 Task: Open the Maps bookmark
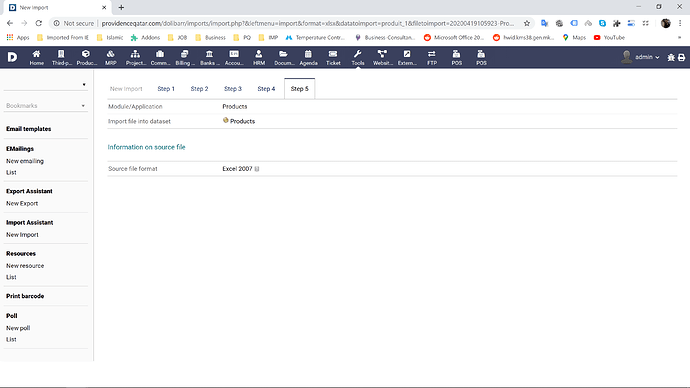(x=574, y=37)
